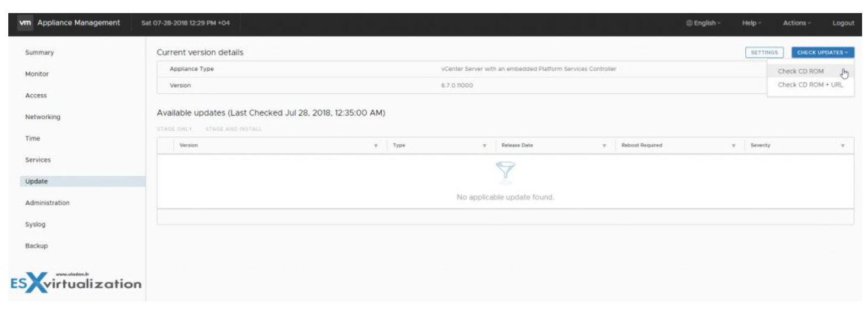Click the vm logo in header

pos(25,23)
